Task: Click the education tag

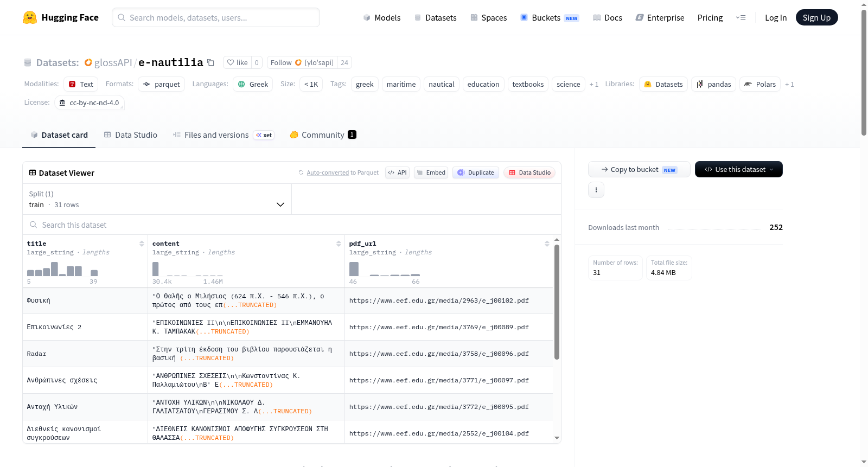Action: [483, 84]
